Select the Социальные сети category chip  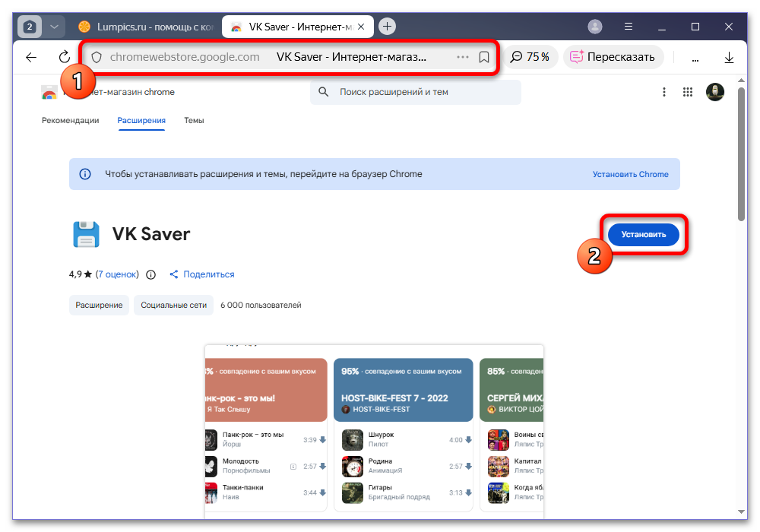tap(173, 306)
